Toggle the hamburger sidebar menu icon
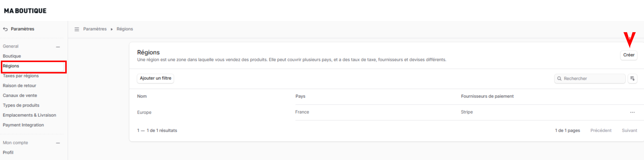Screen dimensions: 644x160 click(x=77, y=29)
